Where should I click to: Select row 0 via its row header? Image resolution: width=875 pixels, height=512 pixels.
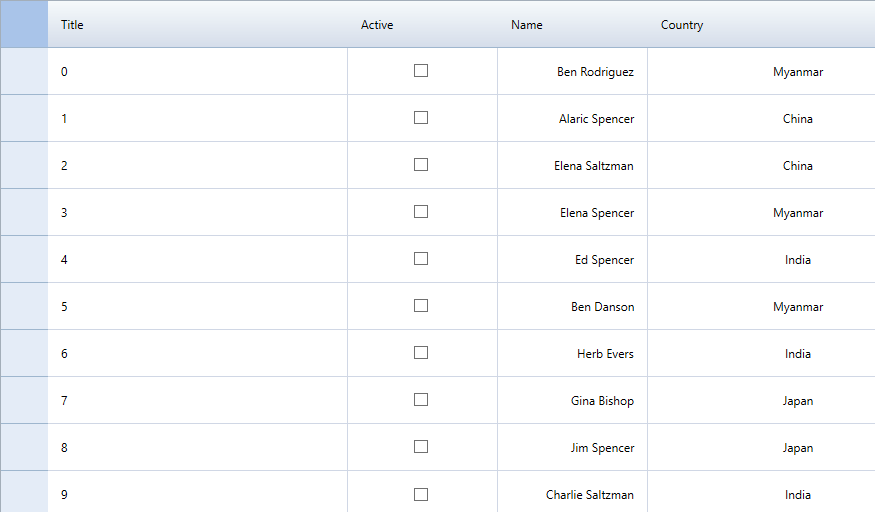point(24,72)
